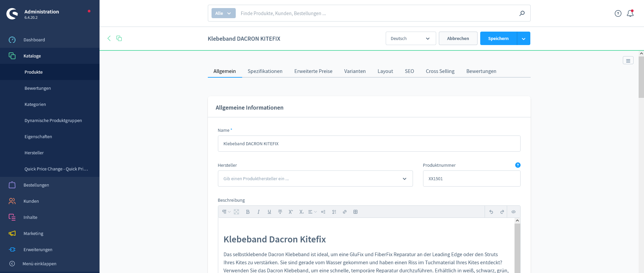Viewport: 644px width, 273px height.
Task: Open Hersteller in the sidebar
Action: point(50,153)
